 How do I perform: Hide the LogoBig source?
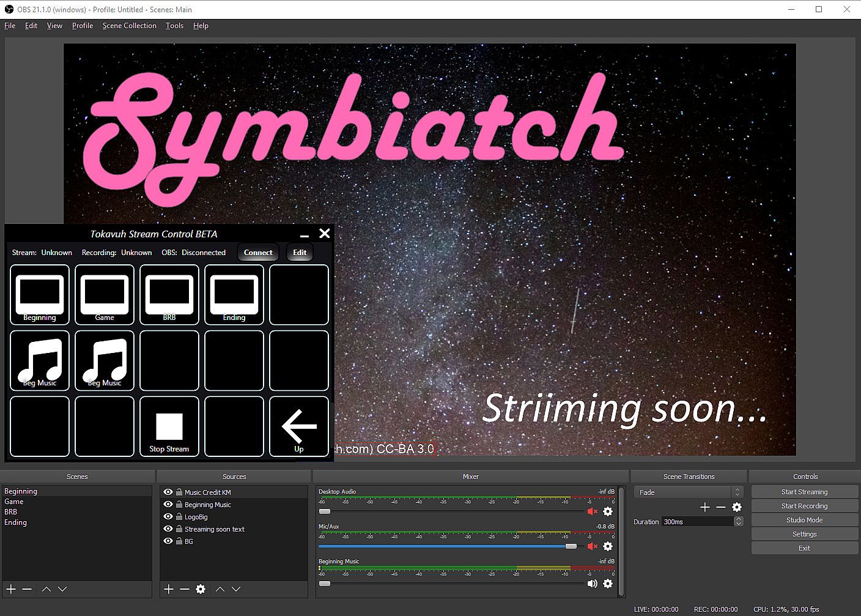pos(168,517)
